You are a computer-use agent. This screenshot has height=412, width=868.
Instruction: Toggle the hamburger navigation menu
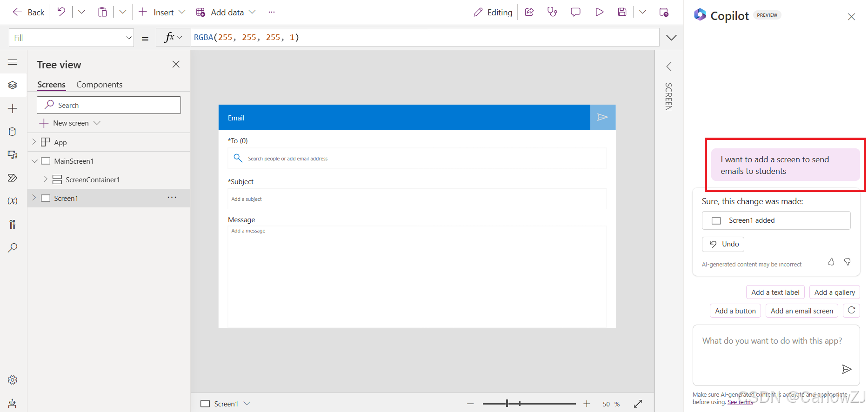point(13,62)
